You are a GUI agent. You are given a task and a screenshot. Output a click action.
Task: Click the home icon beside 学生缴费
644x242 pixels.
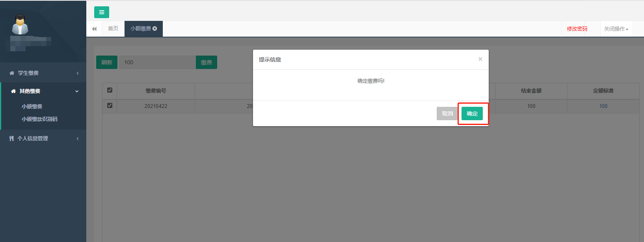[x=12, y=73]
